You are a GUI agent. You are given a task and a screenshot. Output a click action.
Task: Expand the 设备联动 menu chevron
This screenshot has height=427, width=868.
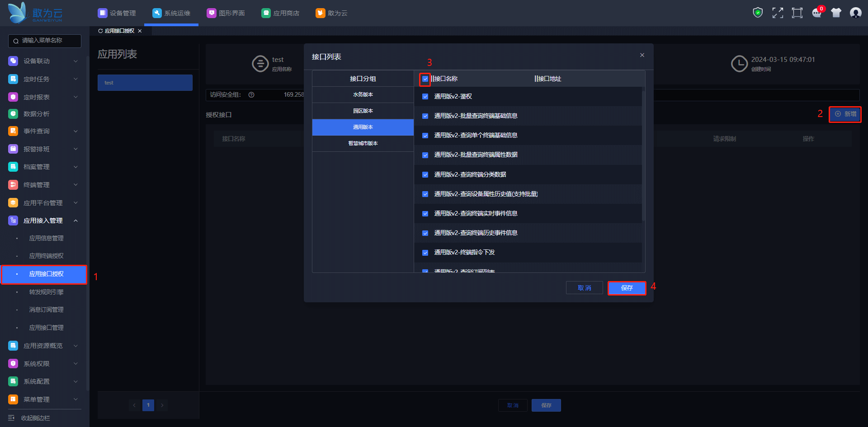point(75,61)
